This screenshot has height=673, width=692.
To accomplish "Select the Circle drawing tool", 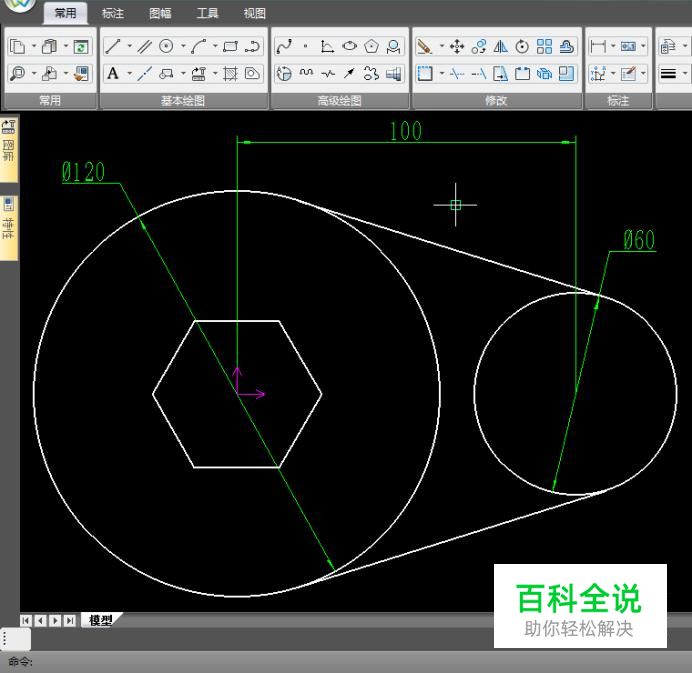I will coord(166,46).
